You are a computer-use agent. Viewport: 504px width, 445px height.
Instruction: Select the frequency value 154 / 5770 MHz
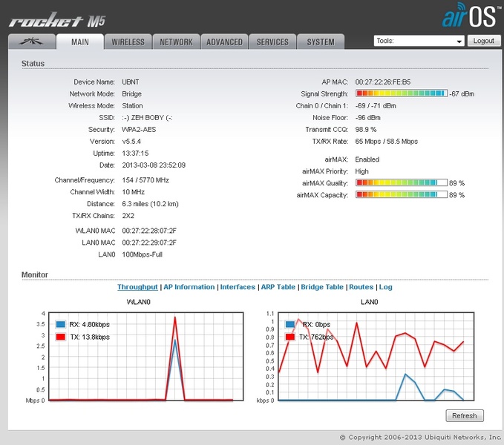pos(145,179)
